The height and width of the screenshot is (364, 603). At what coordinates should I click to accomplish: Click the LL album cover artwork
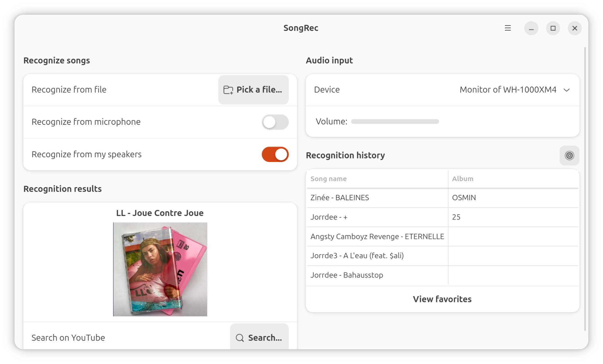point(160,269)
